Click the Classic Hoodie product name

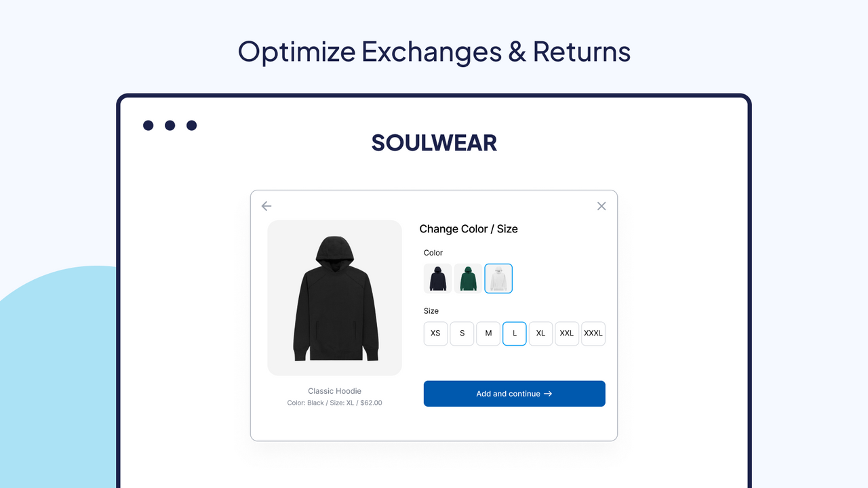pyautogui.click(x=334, y=391)
